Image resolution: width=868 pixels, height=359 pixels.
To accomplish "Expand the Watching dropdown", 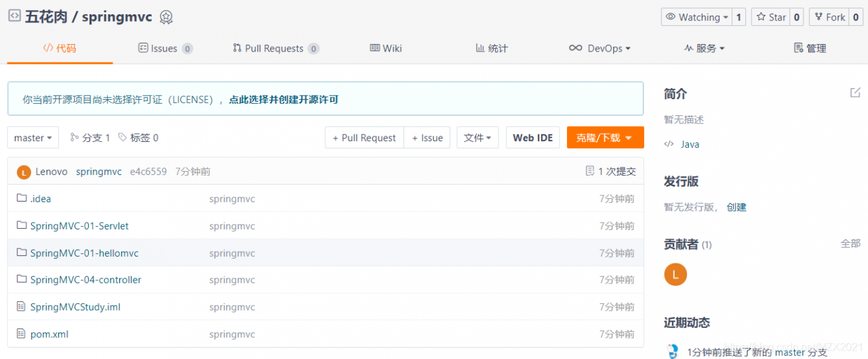I will (x=696, y=17).
